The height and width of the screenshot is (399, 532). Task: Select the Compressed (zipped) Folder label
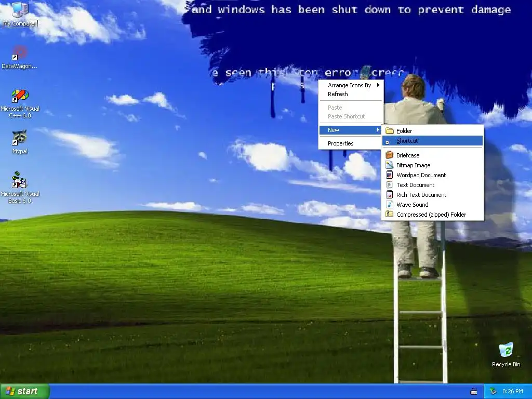coord(431,215)
